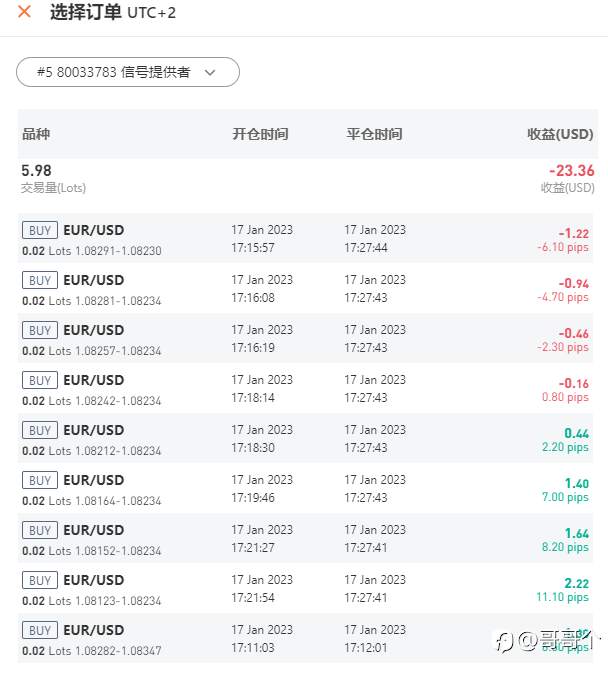Click the -1.22 loss value on first order

pyautogui.click(x=573, y=233)
